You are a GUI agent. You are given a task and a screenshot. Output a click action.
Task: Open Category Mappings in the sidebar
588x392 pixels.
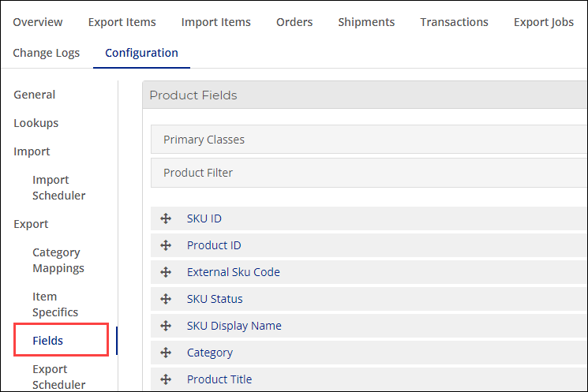(58, 260)
